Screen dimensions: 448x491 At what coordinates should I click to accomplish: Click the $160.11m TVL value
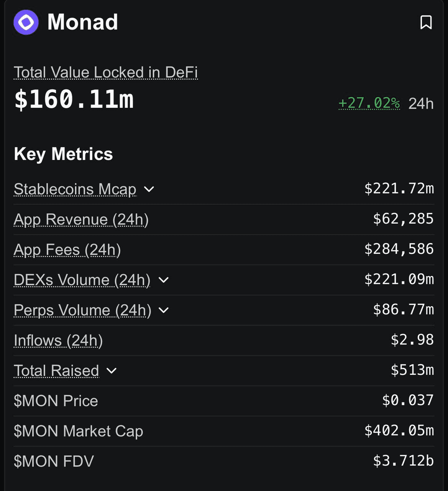click(x=74, y=100)
